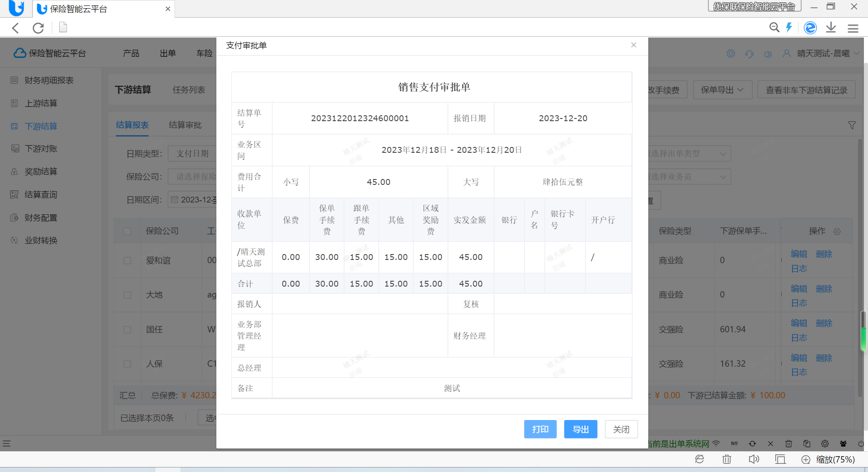
Task: Click 查看非车下游结算记录 button
Action: pyautogui.click(x=807, y=90)
